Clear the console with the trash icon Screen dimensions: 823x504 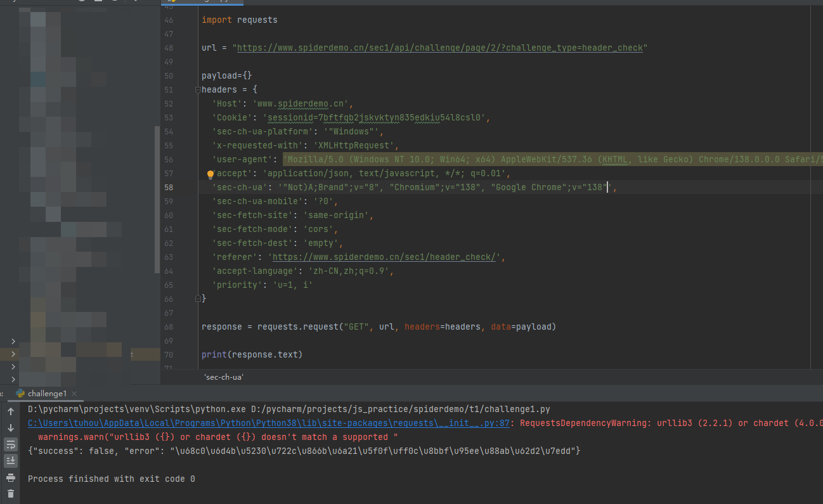click(11, 494)
